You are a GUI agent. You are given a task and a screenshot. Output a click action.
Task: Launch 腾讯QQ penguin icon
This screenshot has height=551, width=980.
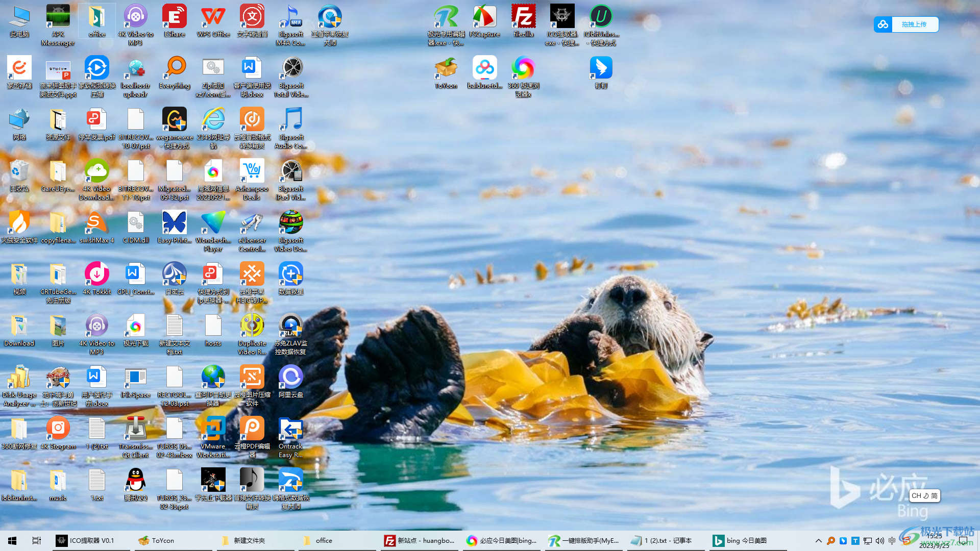[135, 484]
